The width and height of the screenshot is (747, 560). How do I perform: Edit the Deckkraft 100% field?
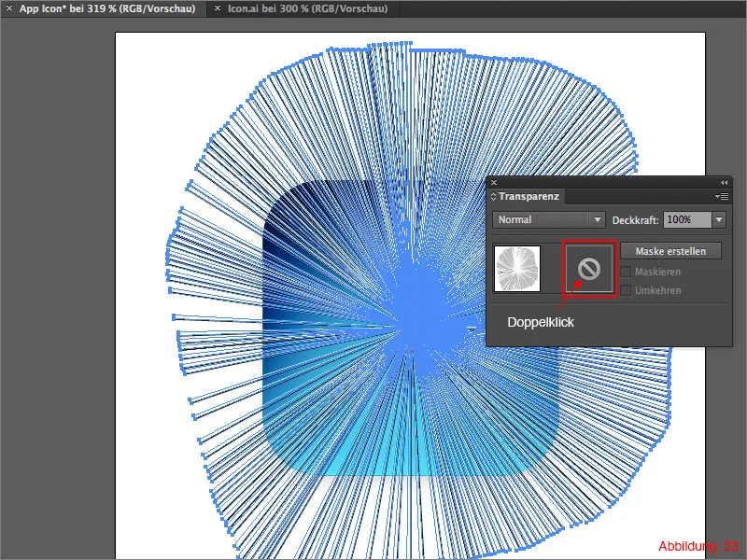tap(687, 219)
